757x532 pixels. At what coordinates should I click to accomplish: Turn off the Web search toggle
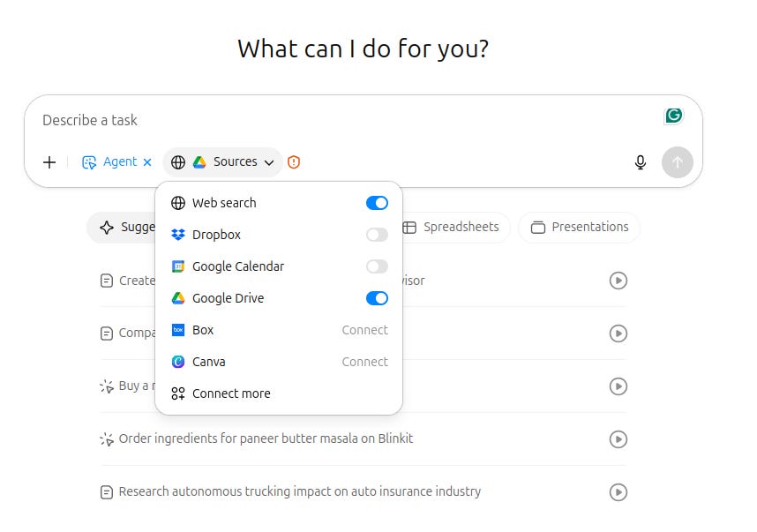377,203
